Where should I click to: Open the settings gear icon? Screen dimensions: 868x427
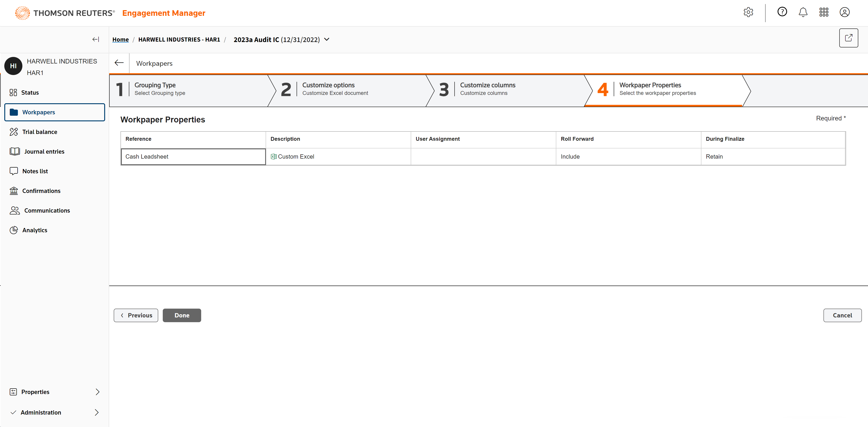coord(748,12)
